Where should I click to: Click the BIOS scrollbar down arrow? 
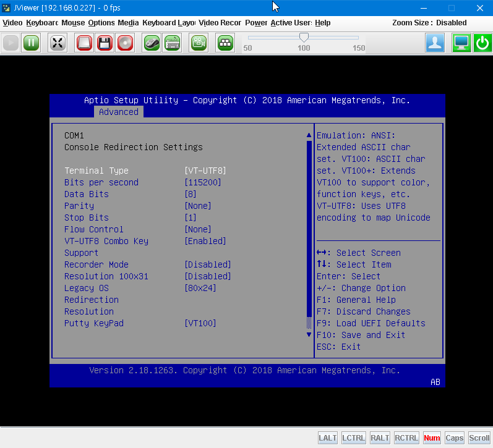tap(309, 335)
